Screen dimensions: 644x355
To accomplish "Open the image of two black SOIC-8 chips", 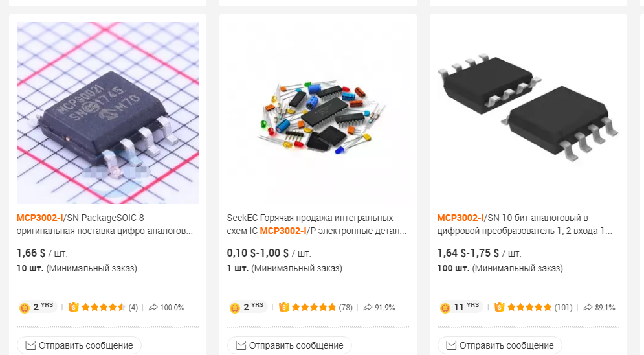I will click(528, 113).
